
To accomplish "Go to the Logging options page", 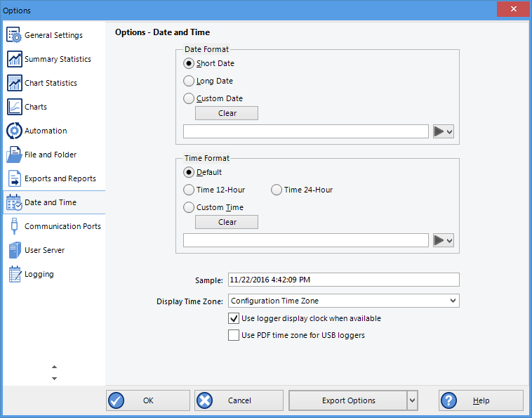I will pyautogui.click(x=39, y=275).
